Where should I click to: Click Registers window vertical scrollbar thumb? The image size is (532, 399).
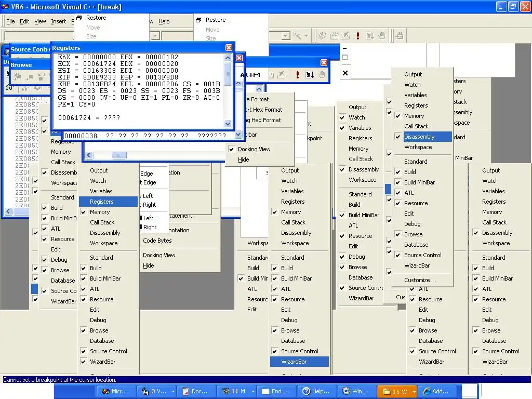(228, 73)
